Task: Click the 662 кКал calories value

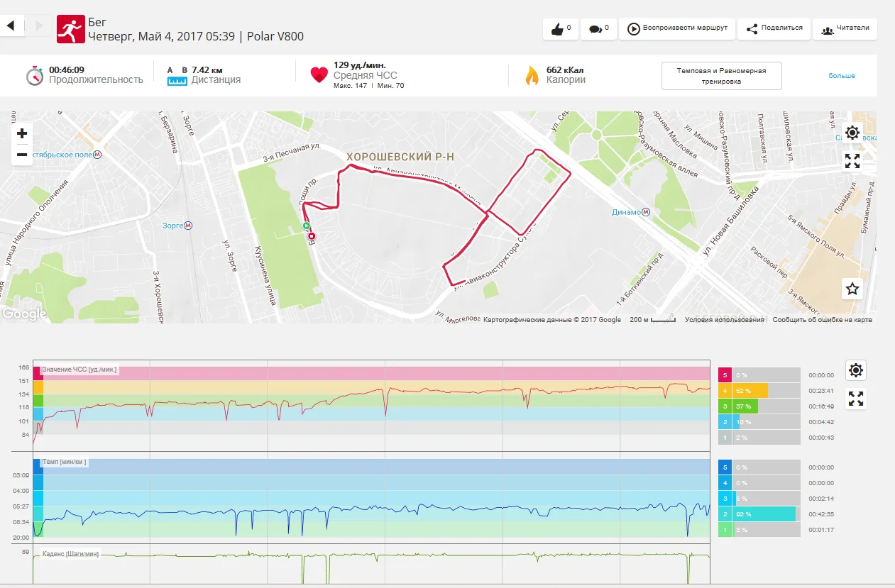Action: pyautogui.click(x=565, y=70)
